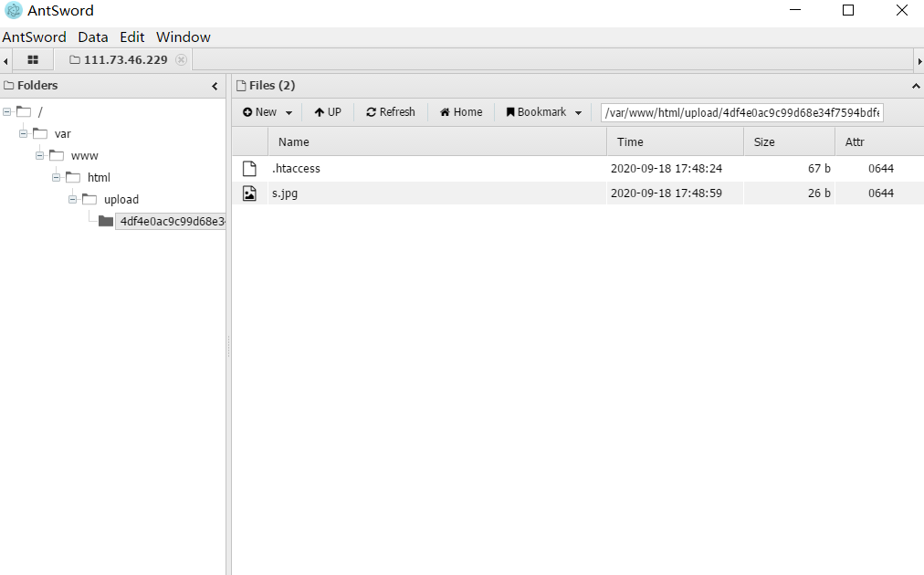Open the Bookmark dropdown arrow

578,112
